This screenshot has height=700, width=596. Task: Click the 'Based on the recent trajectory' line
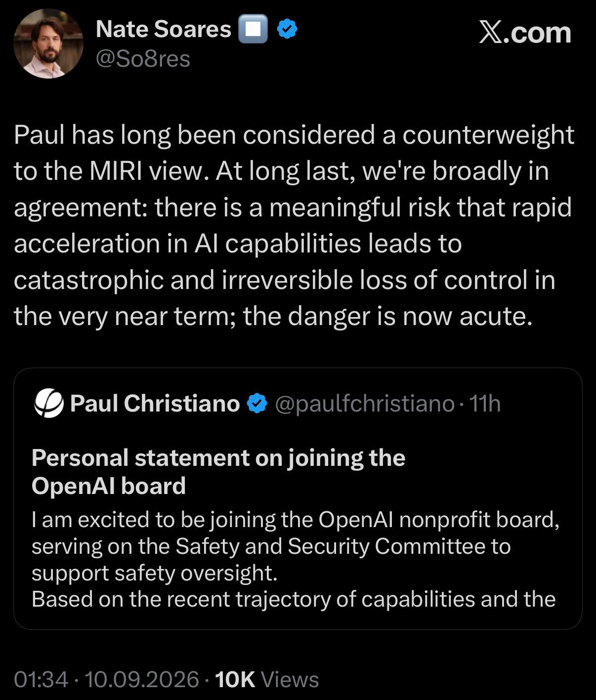point(294,599)
